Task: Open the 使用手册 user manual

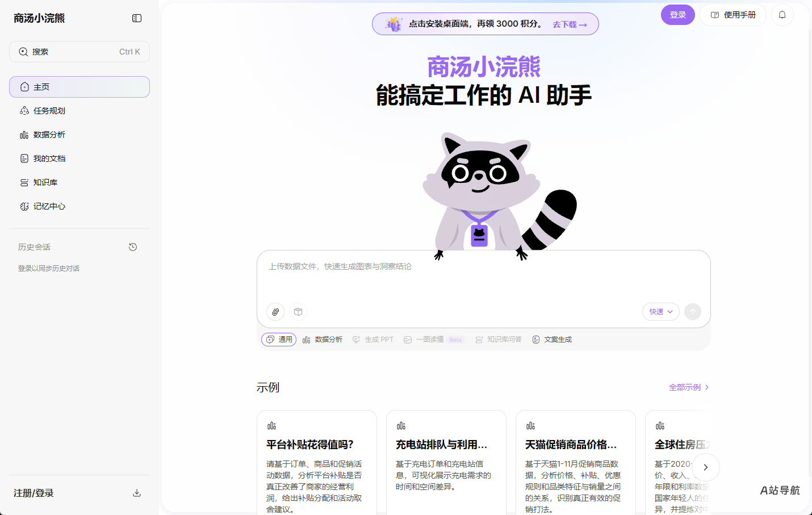Action: click(x=733, y=15)
